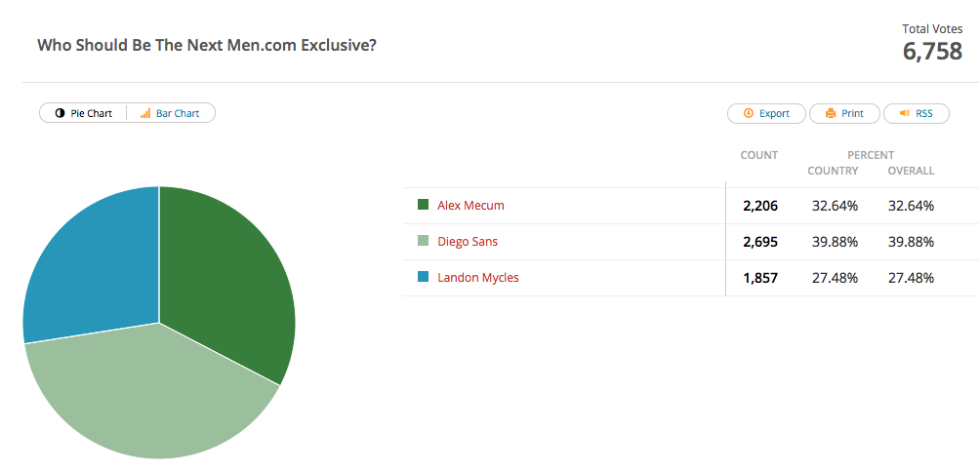Open the RSS feed button
Viewport: 980px width, 470px height.
click(917, 113)
